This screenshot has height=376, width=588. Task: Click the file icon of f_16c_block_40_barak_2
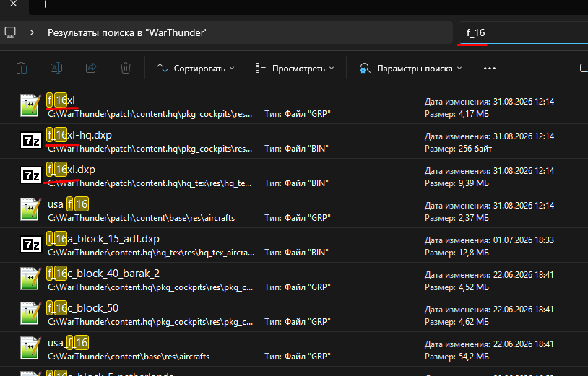coord(31,279)
